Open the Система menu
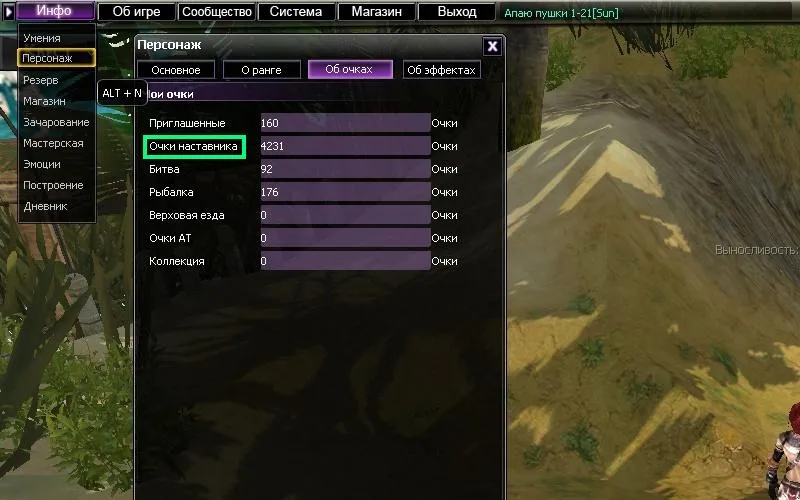The height and width of the screenshot is (500, 800). coord(296,11)
